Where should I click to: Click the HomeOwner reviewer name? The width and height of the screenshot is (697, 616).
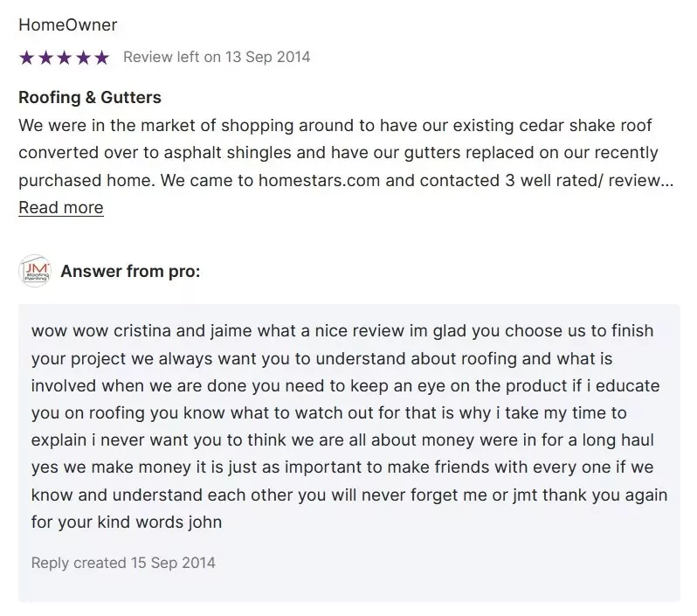tap(67, 25)
